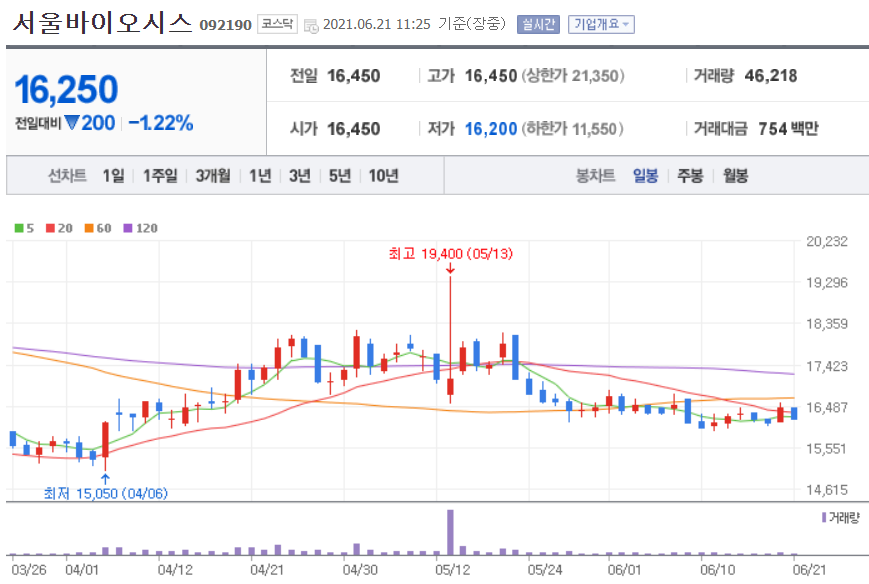
Task: Click the down triangle icon before 200
Action: (x=71, y=122)
